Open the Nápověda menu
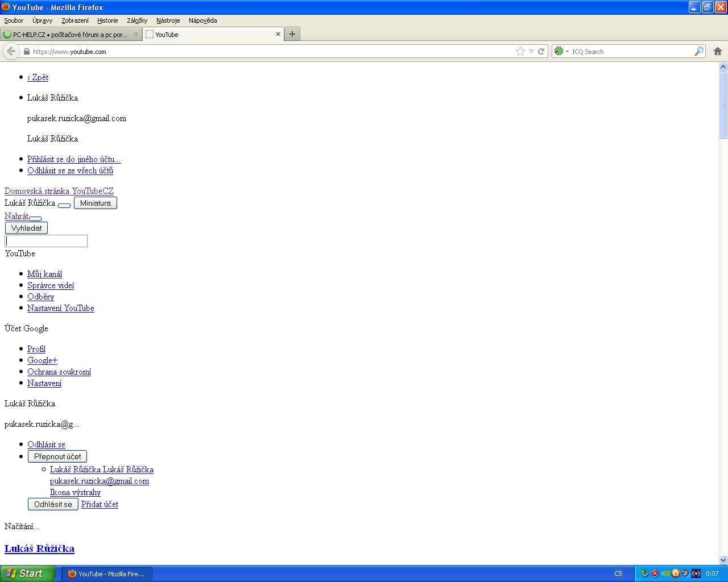Image resolution: width=728 pixels, height=582 pixels. 202,20
